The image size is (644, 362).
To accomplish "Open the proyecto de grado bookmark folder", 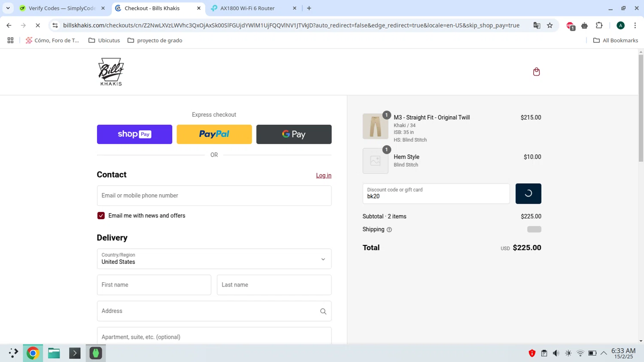I will click(x=155, y=40).
